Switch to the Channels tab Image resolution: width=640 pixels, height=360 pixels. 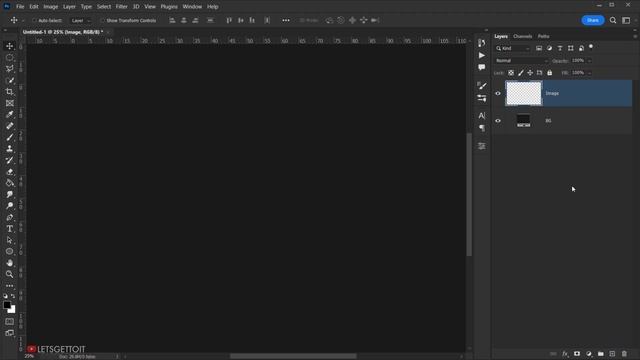tap(522, 36)
